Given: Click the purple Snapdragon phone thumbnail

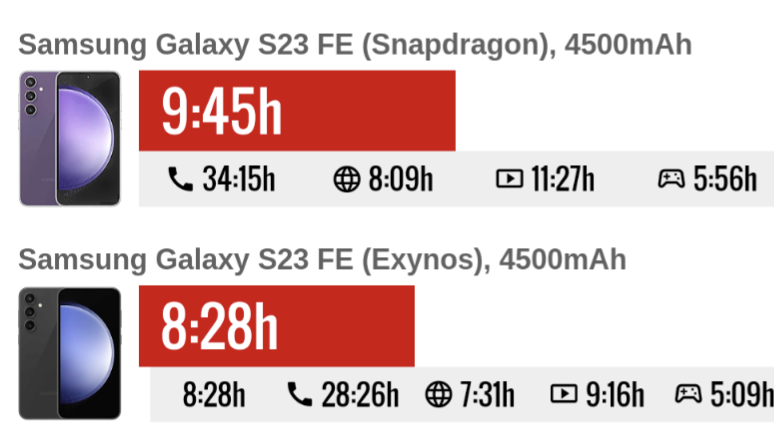Looking at the screenshot, I should point(70,138).
